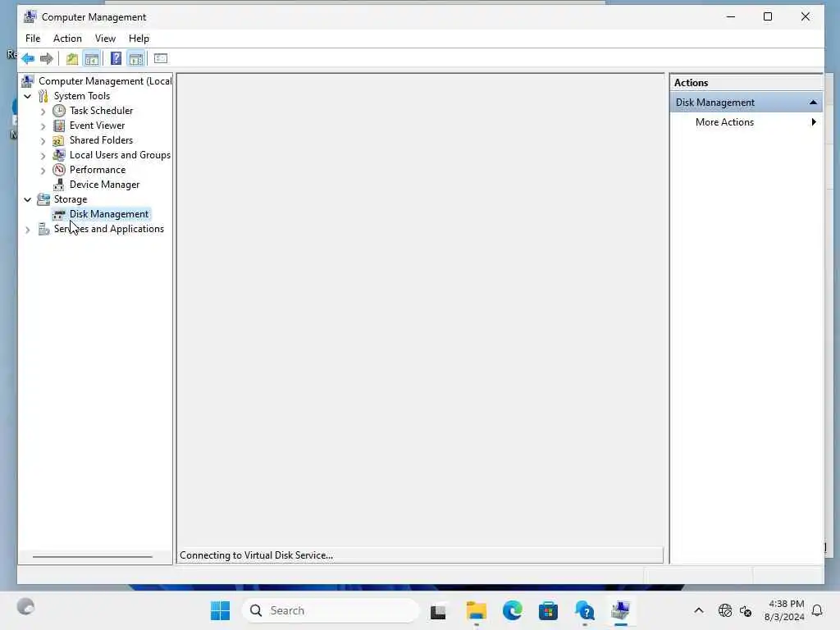Click the Services and Applications icon
The width and height of the screenshot is (840, 630).
pos(43,230)
